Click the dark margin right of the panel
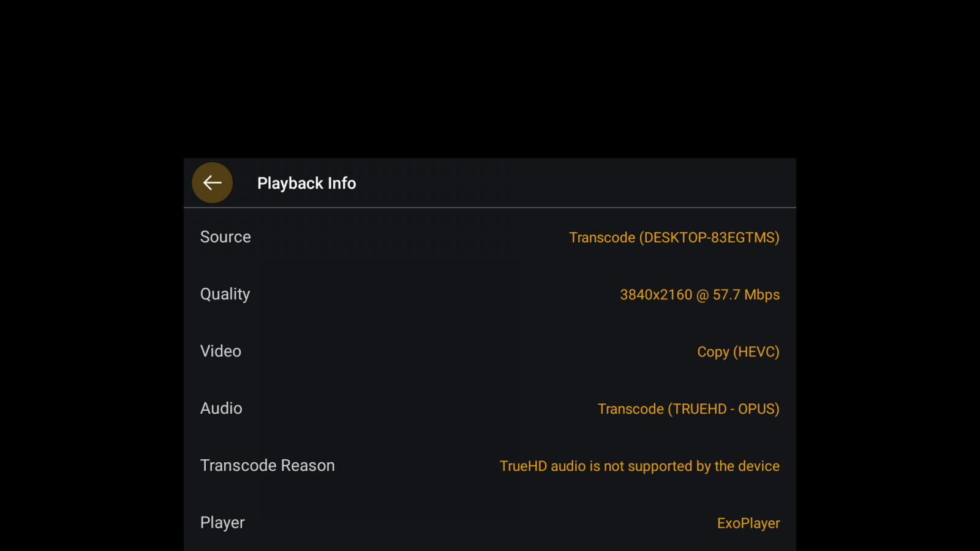 point(888,354)
